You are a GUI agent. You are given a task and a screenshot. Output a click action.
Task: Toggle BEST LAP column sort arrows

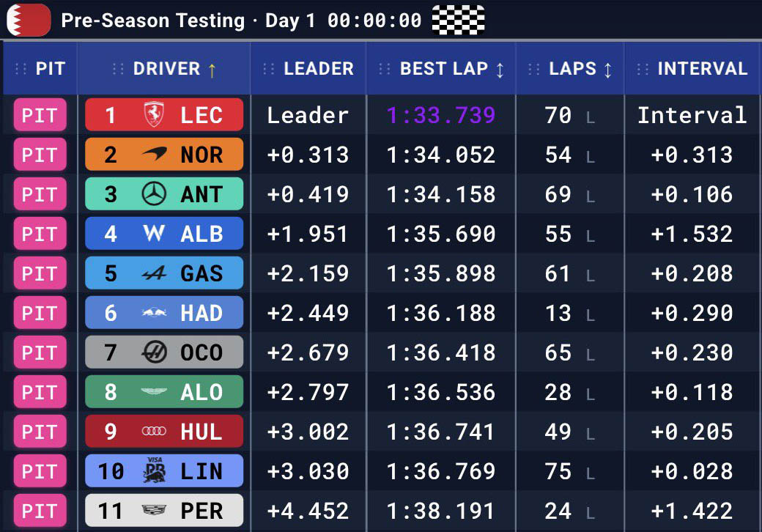coord(500,70)
